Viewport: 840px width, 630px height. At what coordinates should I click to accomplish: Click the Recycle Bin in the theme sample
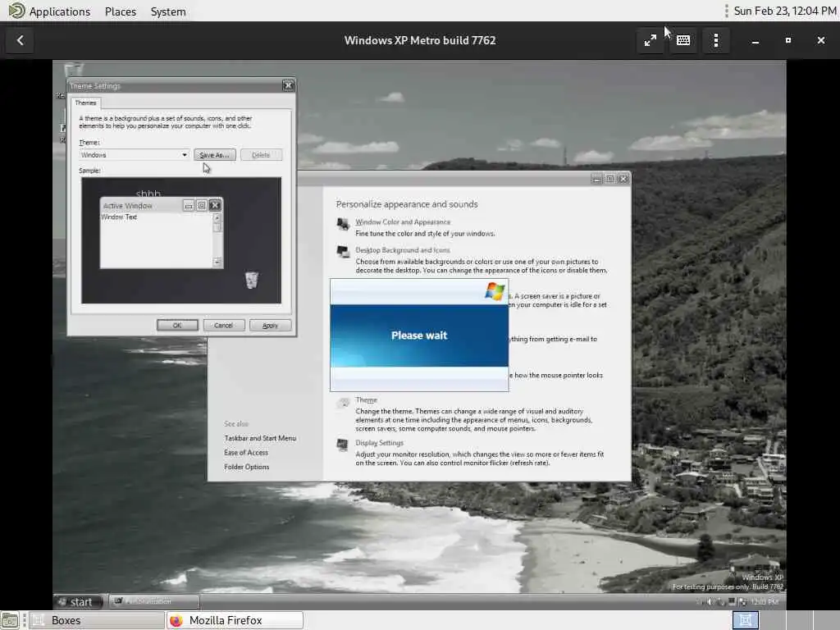(251, 280)
